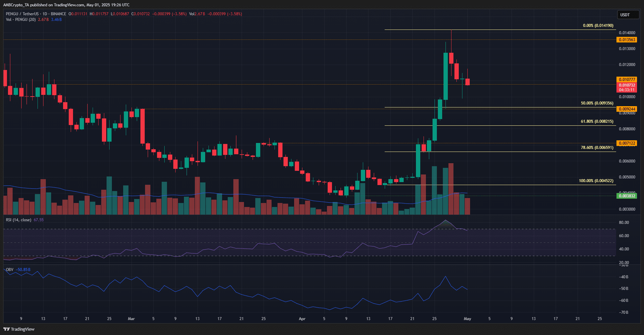Click the -70B OBV axis label
The width and height of the screenshot is (644, 335).
[623, 312]
